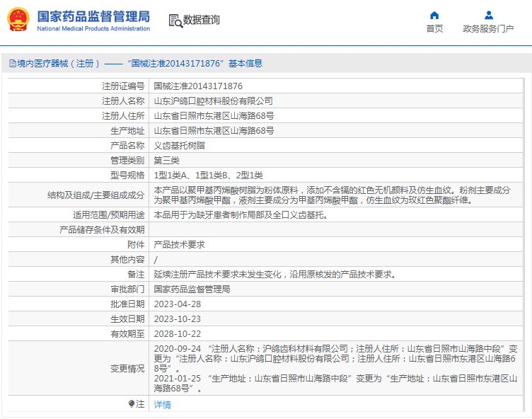The image size is (532, 419).
Task: Click the NMPA national emblem logo
Action: pyautogui.click(x=18, y=20)
